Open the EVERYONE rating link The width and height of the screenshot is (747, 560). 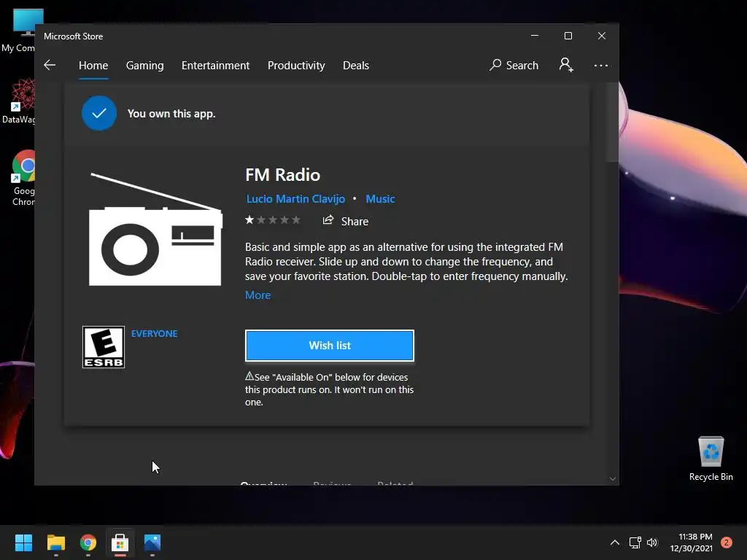[x=155, y=334]
